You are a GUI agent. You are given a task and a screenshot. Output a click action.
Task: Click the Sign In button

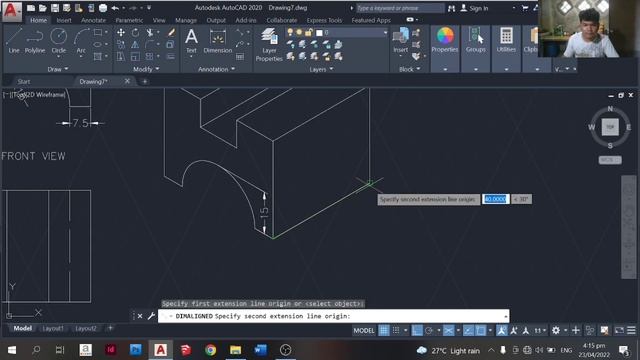474,8
